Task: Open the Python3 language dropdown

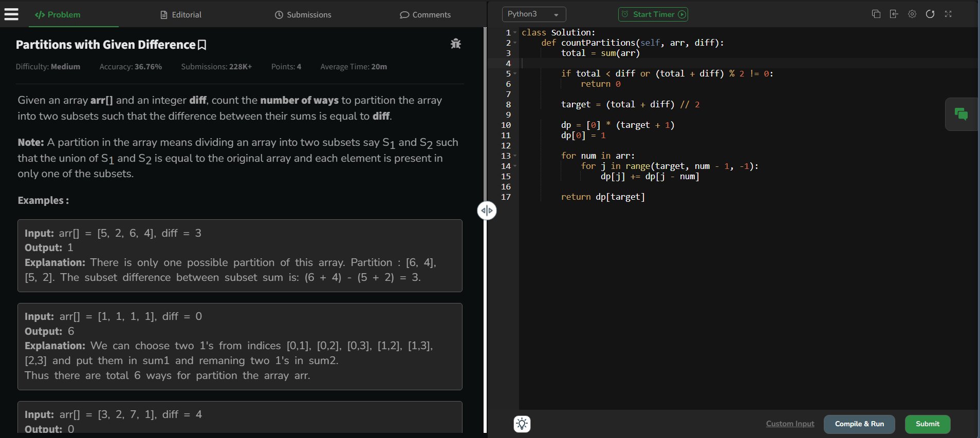Action: pos(533,14)
